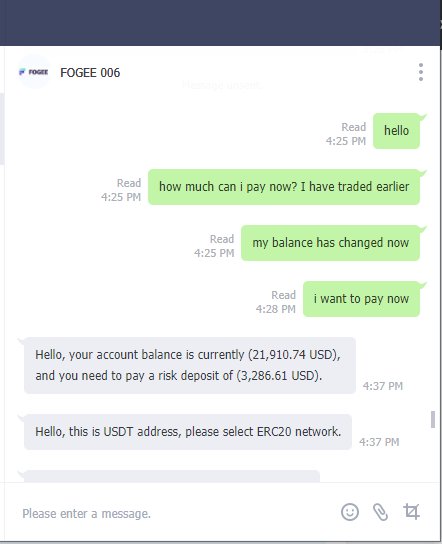Viewport: 442px width, 544px height.
Task: Click the screenshot crop icon
Action: tap(411, 512)
